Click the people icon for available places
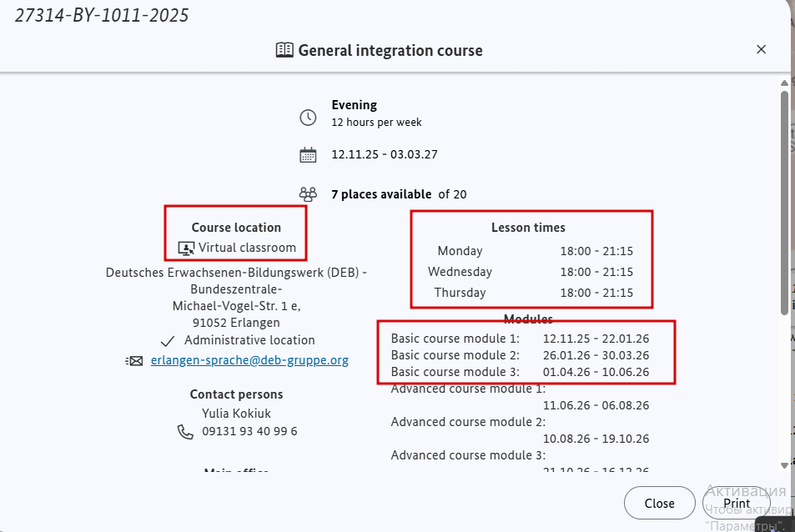 point(308,194)
